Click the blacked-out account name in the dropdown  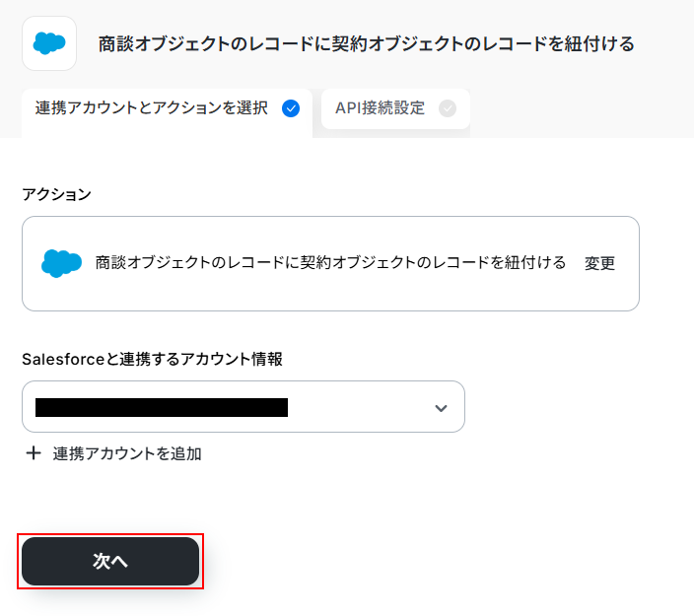161,407
